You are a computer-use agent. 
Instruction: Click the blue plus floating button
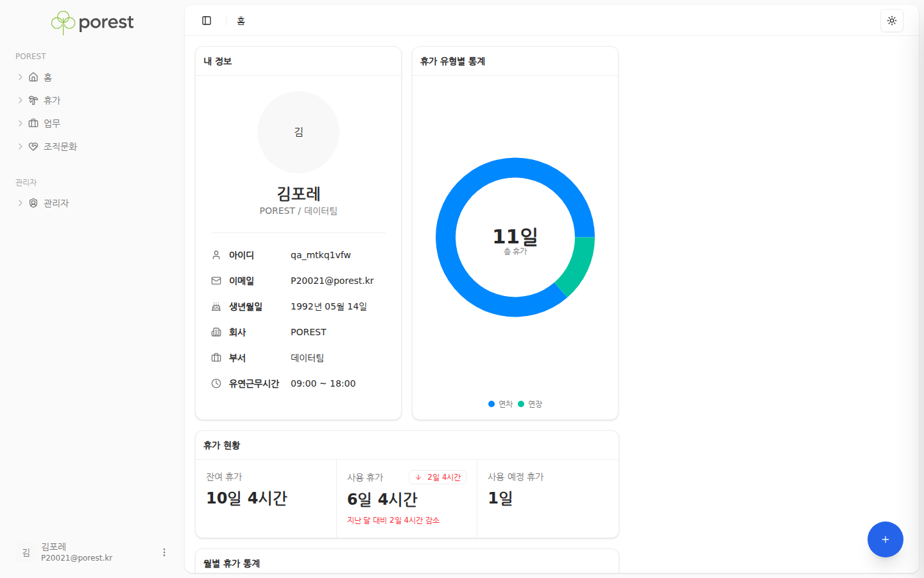[886, 539]
